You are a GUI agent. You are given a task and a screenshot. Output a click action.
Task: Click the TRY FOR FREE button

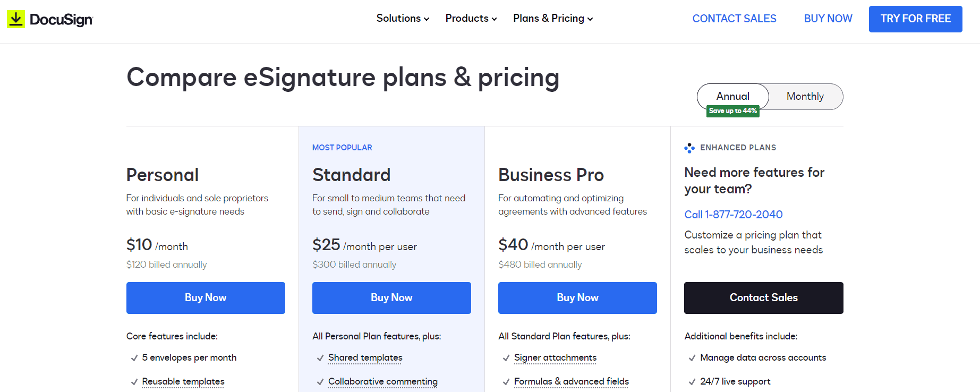coord(915,19)
